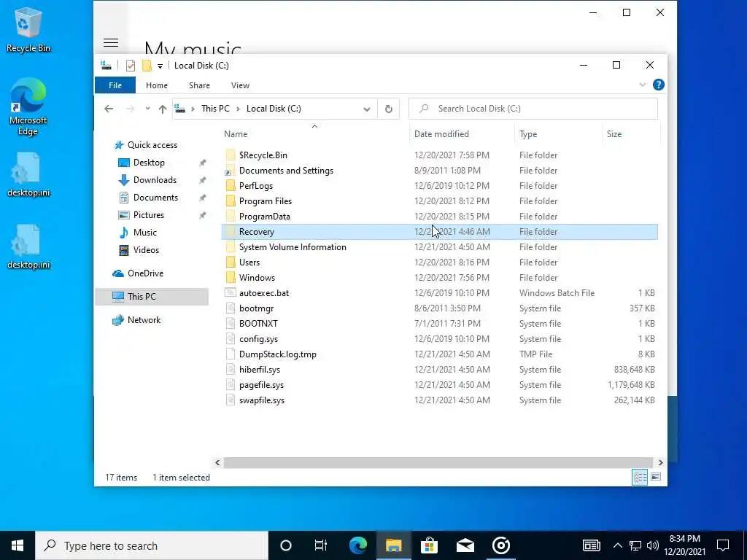Refresh the Local Disk (C:) view
Image resolution: width=747 pixels, height=560 pixels.
[x=388, y=109]
